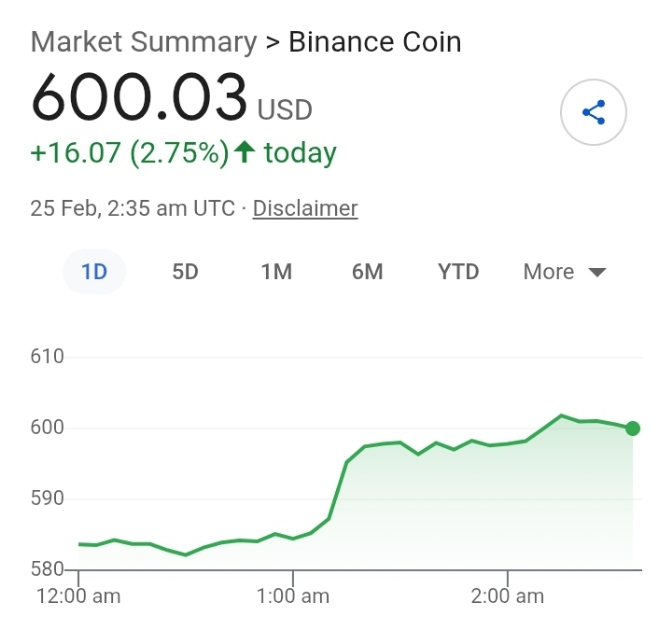This screenshot has width=672, height=624.
Task: Click the Binance Coin breadcrumb title
Action: click(x=375, y=42)
